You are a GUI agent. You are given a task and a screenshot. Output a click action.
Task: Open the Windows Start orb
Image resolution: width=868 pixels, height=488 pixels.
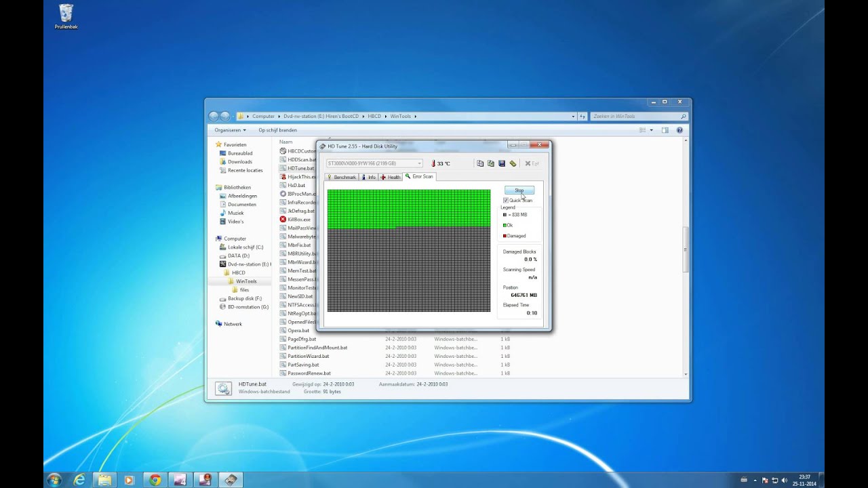coord(54,480)
